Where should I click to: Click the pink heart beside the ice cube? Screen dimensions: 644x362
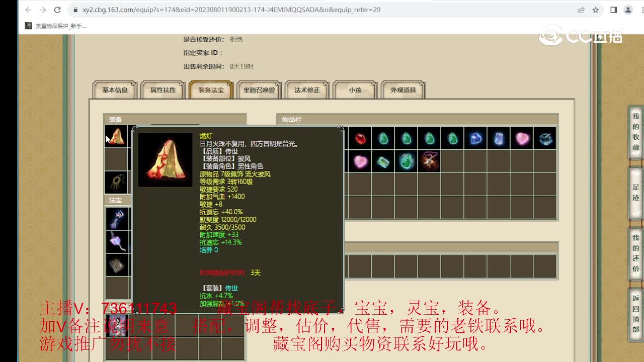coord(522,138)
